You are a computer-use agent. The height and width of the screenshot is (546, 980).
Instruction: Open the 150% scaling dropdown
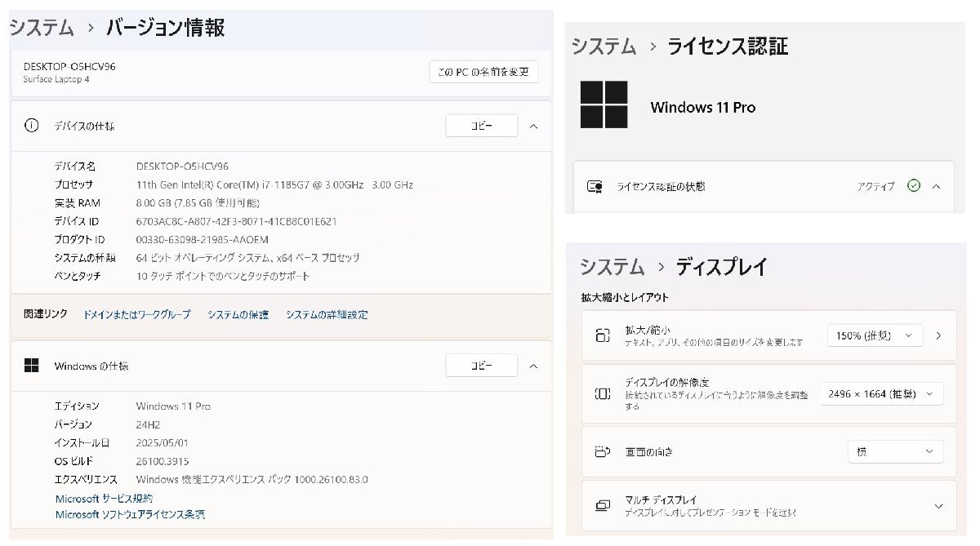874,335
